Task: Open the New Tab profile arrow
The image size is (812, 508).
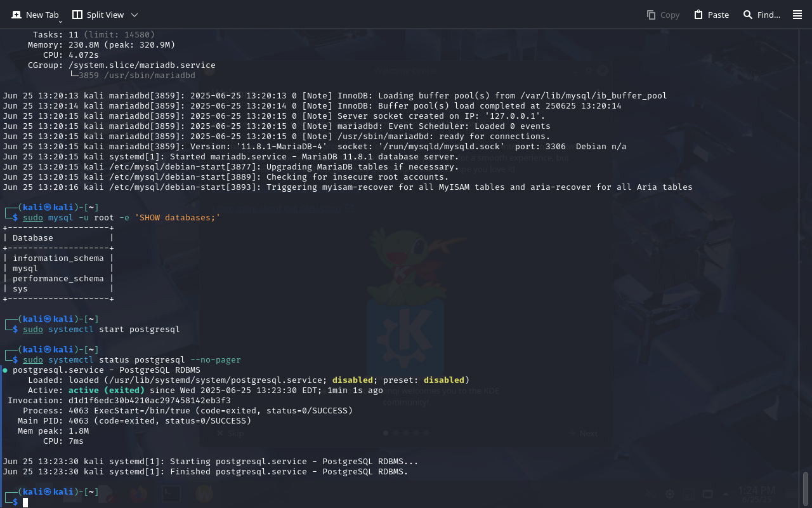Action: click(x=60, y=21)
